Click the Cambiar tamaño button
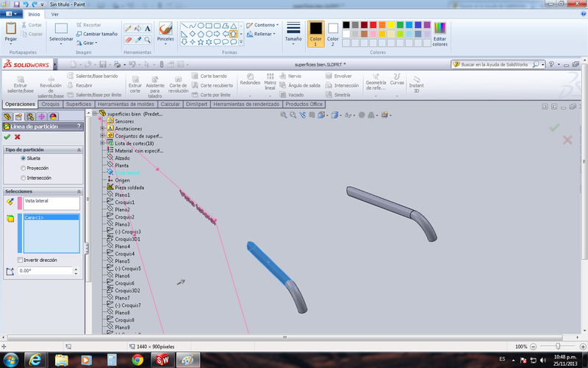 (x=97, y=34)
